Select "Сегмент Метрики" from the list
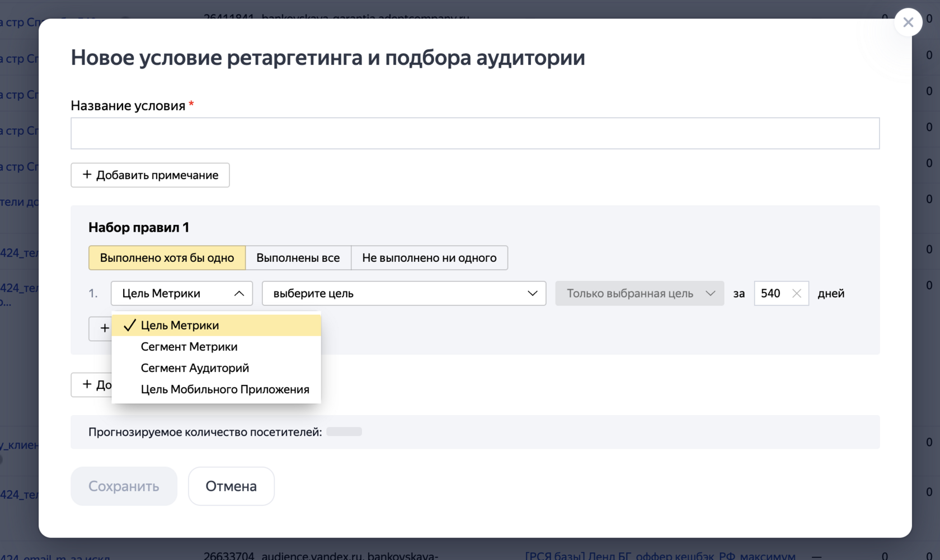Screen dimensions: 940x560 pyautogui.click(x=189, y=347)
